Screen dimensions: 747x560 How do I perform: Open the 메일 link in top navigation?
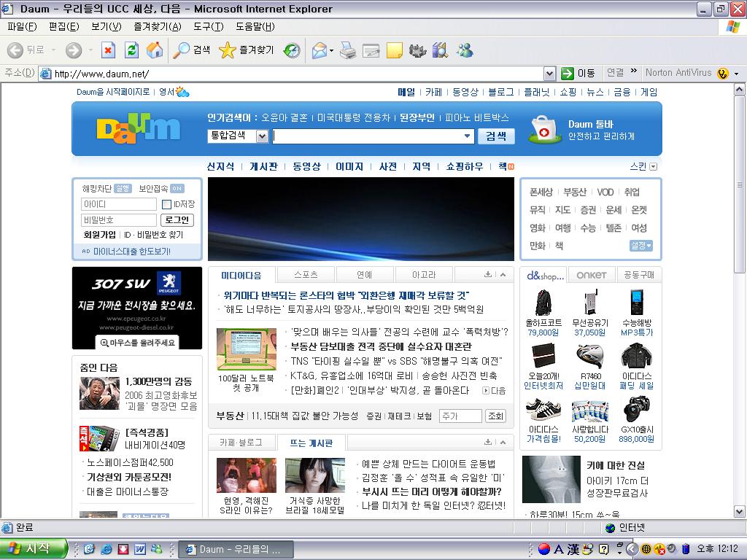pos(406,92)
